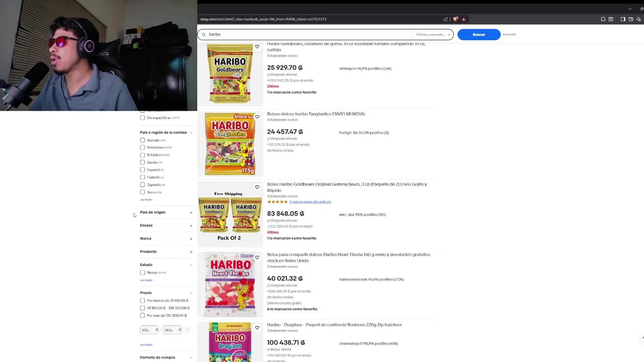Favorite the Haribo Goldbears 10 oz listing
Screen dimensions: 644x362
(x=257, y=47)
